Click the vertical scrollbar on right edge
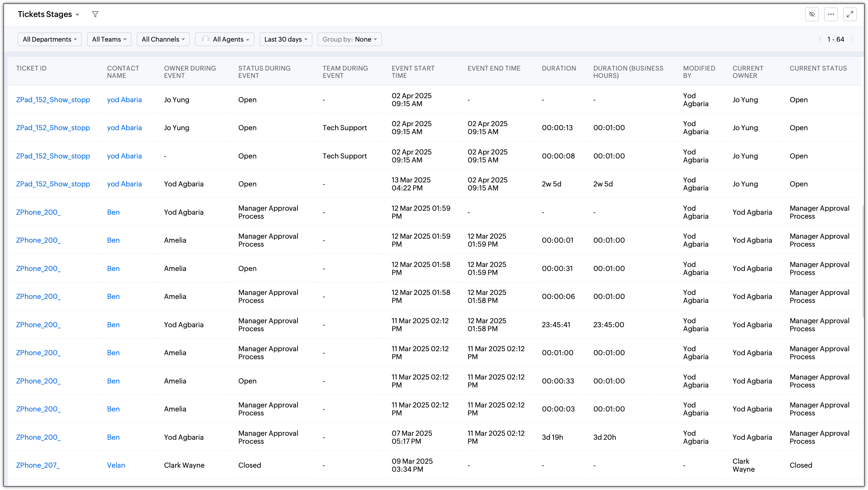 click(x=863, y=263)
